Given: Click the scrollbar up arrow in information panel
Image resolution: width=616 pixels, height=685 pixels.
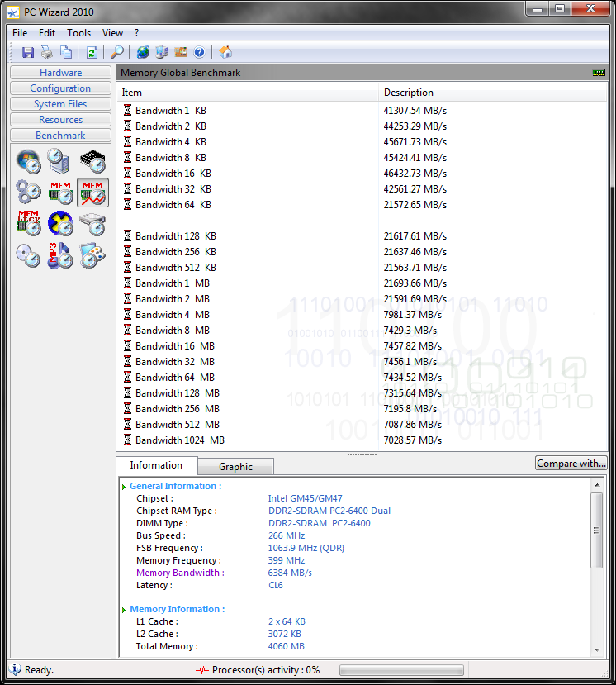Looking at the screenshot, I should pos(597,485).
